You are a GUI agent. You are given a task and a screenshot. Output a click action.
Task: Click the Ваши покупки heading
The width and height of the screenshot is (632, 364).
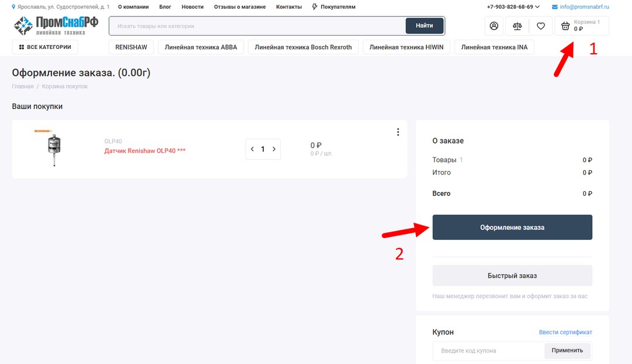coord(37,106)
